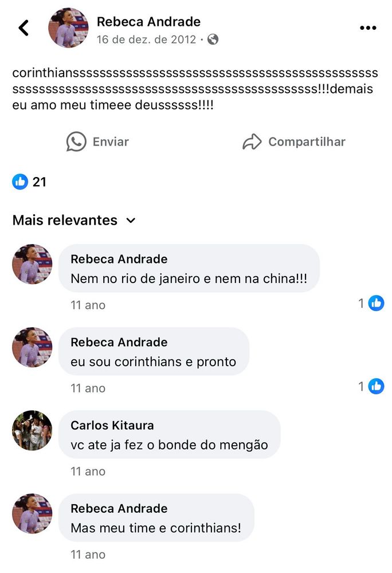Open the blue like reaction icon showing 21
This screenshot has width=392, height=573.
click(x=20, y=182)
